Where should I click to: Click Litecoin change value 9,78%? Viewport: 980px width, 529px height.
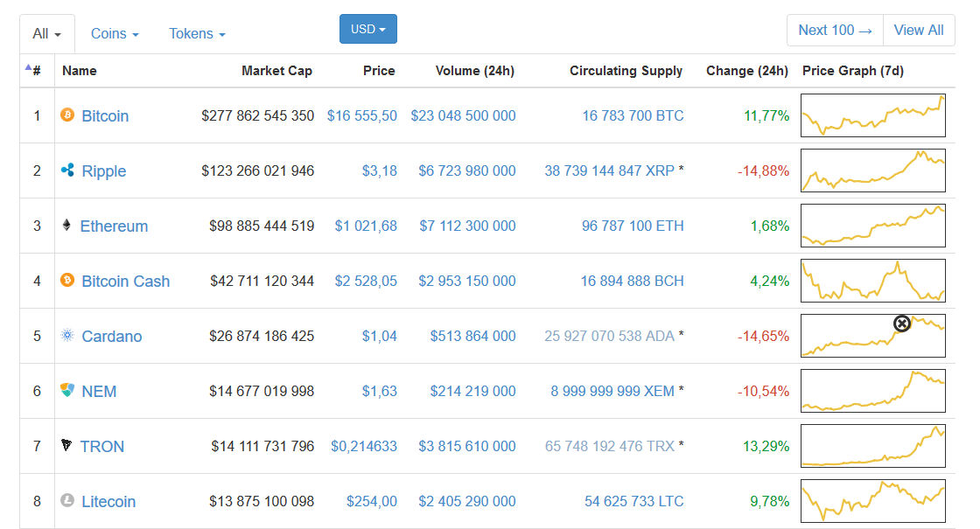click(769, 501)
